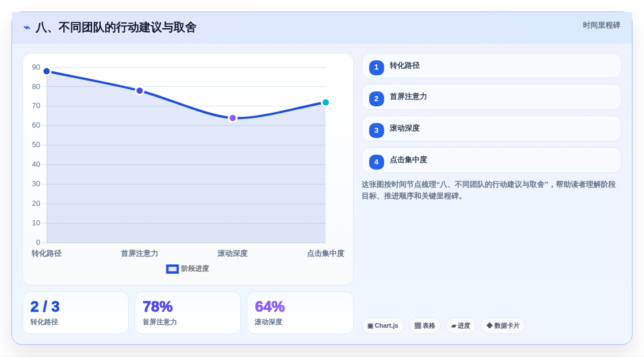Screen dimensions: 644x357
Task: Click the 阶段进度 legend label
Action: (x=195, y=268)
